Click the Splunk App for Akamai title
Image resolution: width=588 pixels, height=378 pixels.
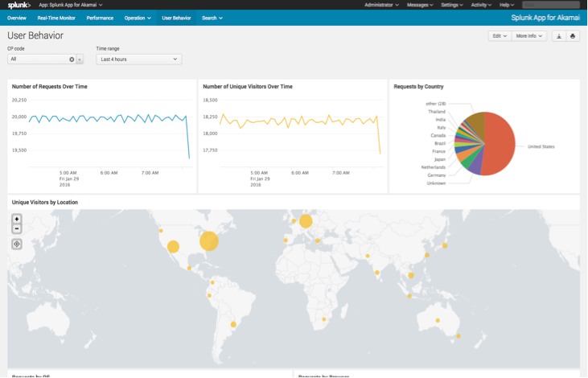point(545,18)
